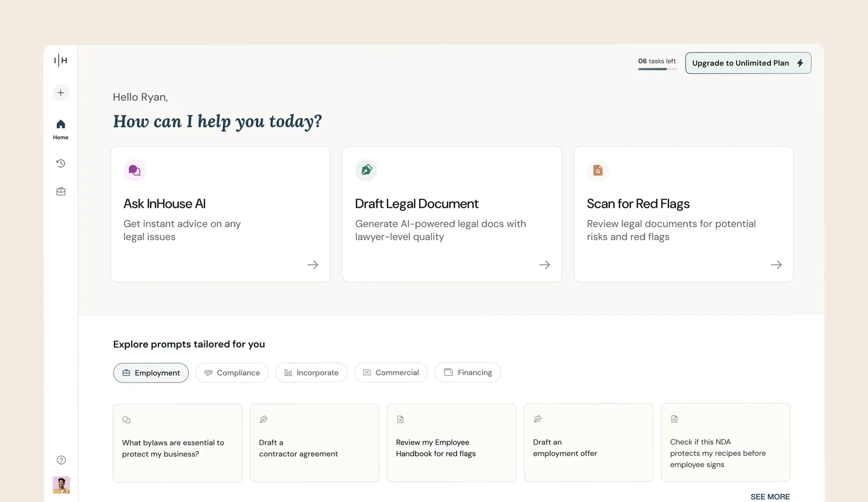Open the Draft Legal Document card title
The height and width of the screenshot is (502, 868).
417,204
